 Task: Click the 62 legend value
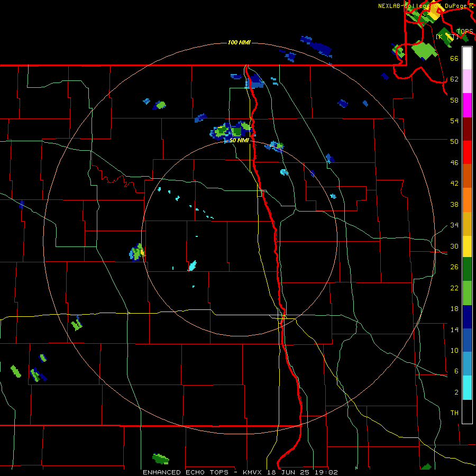[454, 79]
